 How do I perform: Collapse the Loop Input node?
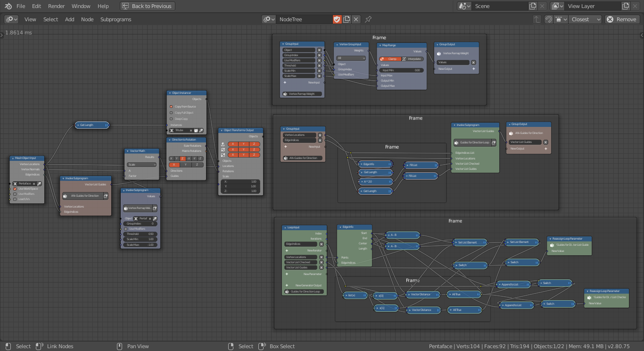click(285, 227)
